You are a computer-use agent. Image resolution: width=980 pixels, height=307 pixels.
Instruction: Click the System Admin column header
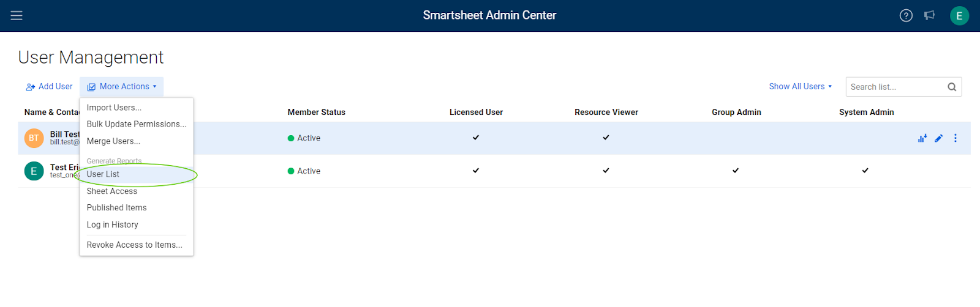[867, 113]
